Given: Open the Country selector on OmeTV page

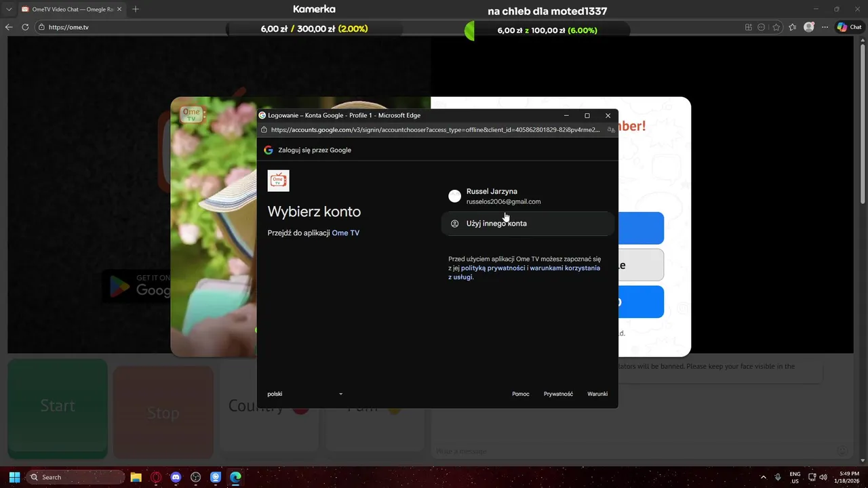Looking at the screenshot, I should click(269, 407).
